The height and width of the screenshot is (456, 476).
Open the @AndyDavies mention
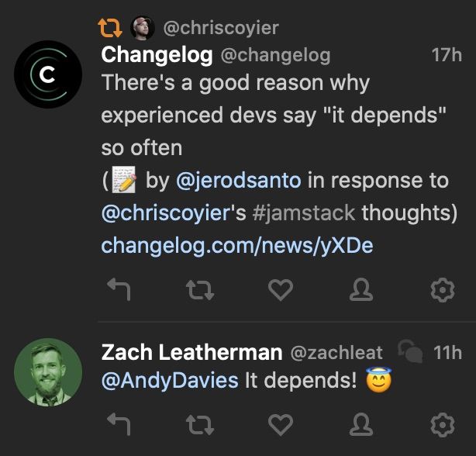pos(170,381)
